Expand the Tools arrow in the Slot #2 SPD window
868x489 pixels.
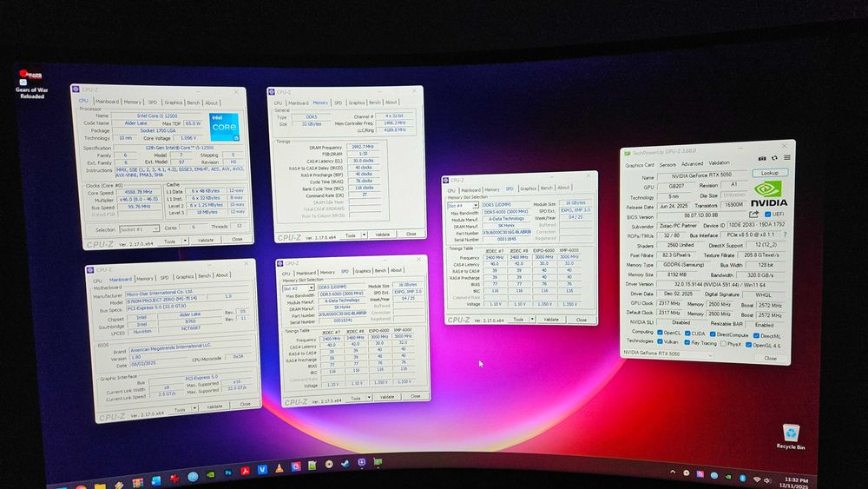[370, 398]
